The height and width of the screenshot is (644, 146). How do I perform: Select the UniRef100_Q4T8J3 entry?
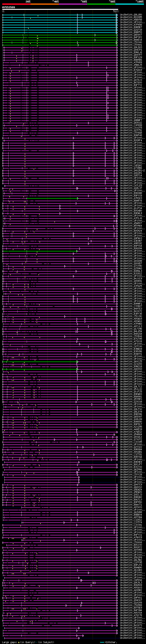(x=131, y=80)
